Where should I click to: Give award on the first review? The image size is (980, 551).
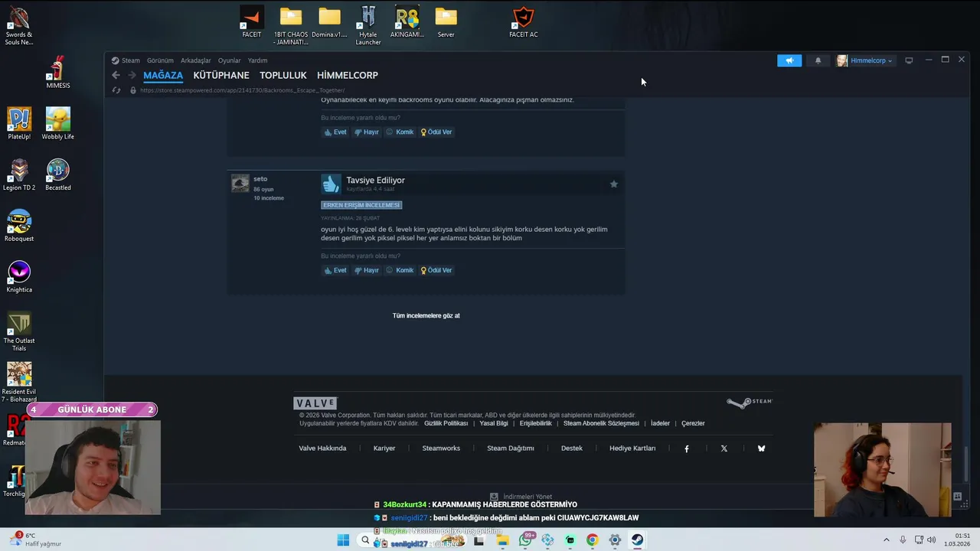(x=436, y=132)
